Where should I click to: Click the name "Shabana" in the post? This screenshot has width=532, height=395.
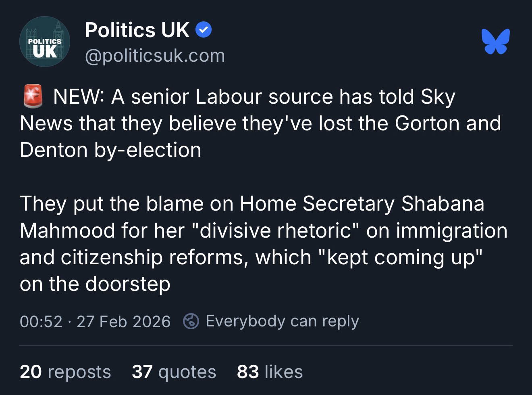tap(443, 203)
